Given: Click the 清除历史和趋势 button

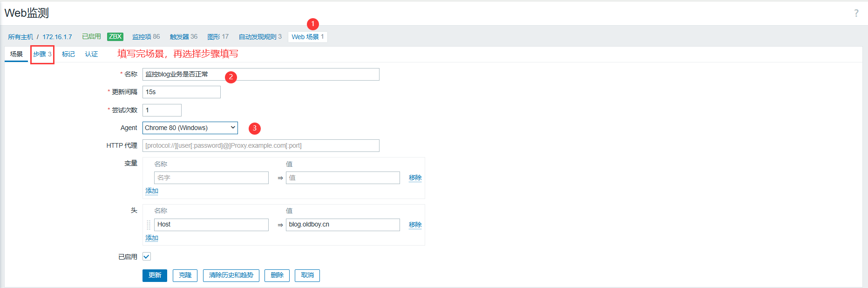Looking at the screenshot, I should click(231, 275).
